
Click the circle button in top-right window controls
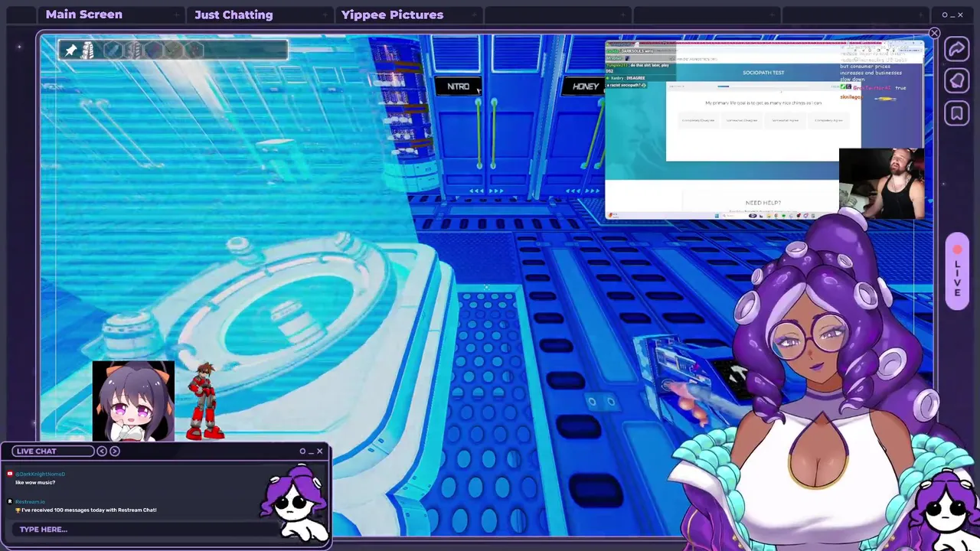(945, 15)
